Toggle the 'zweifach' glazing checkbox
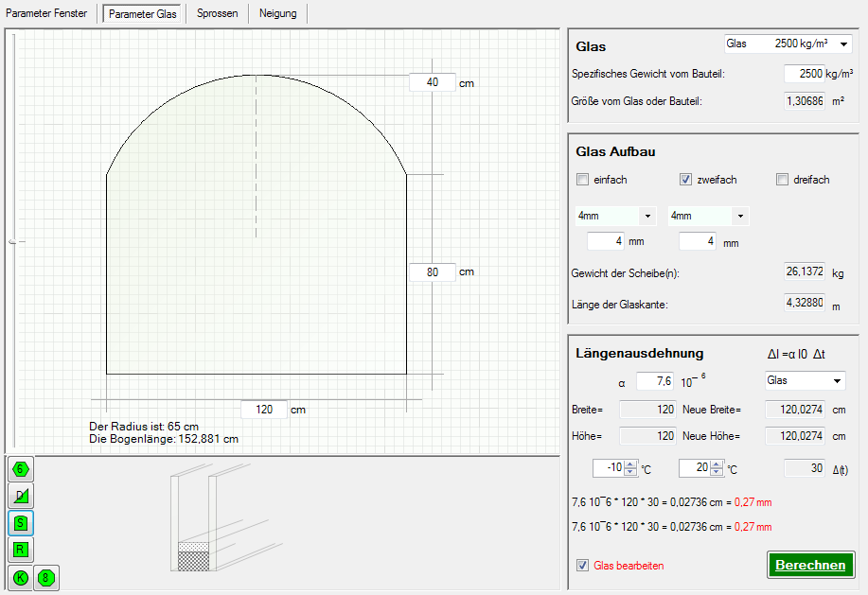868x595 pixels. coord(686,180)
